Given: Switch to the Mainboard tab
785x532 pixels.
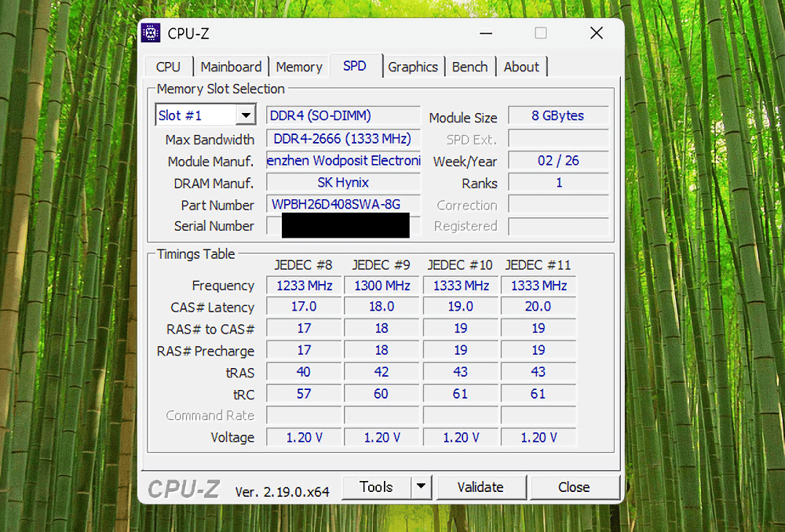Looking at the screenshot, I should coord(231,67).
